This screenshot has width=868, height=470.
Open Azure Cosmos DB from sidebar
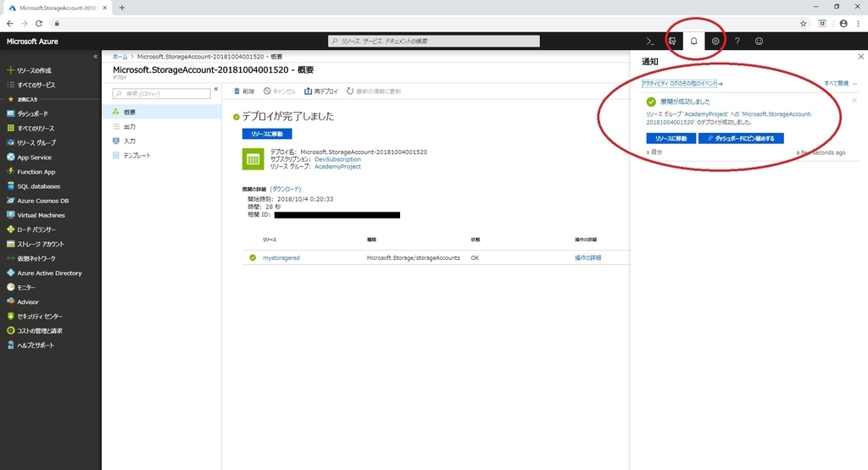pyautogui.click(x=37, y=201)
